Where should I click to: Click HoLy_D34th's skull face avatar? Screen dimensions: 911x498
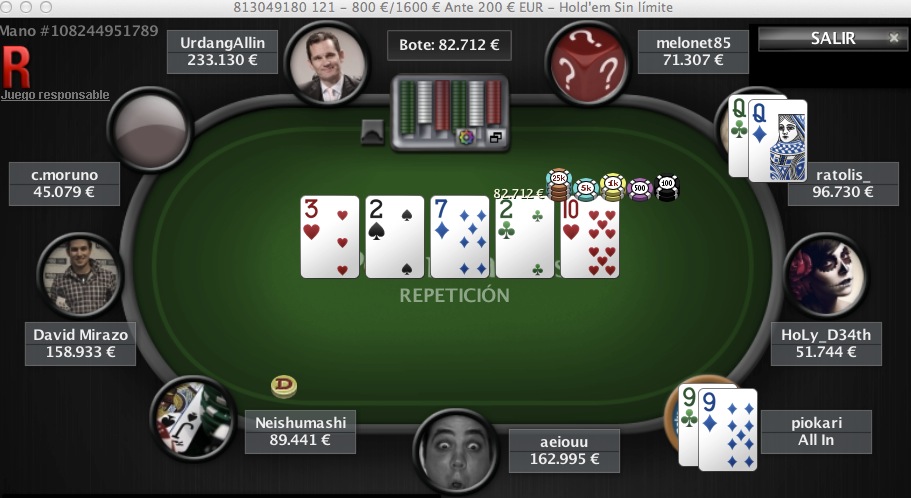[x=825, y=275]
